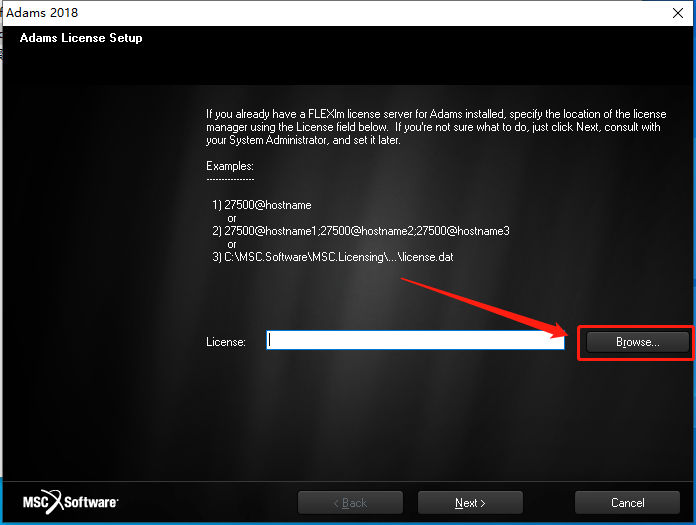
Task: Click the '27500@hostname1;27500@hostname2;27500@hostname3' example
Action: point(367,231)
